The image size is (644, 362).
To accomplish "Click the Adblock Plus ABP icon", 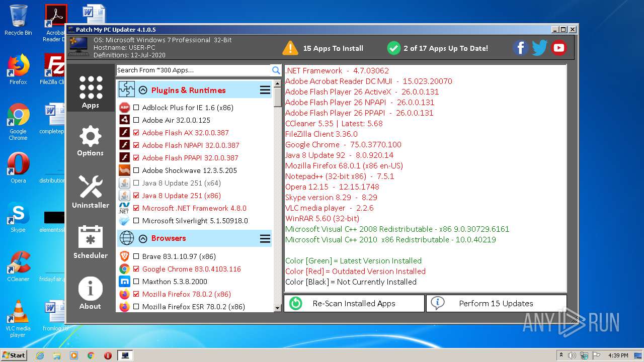I will [x=124, y=108].
